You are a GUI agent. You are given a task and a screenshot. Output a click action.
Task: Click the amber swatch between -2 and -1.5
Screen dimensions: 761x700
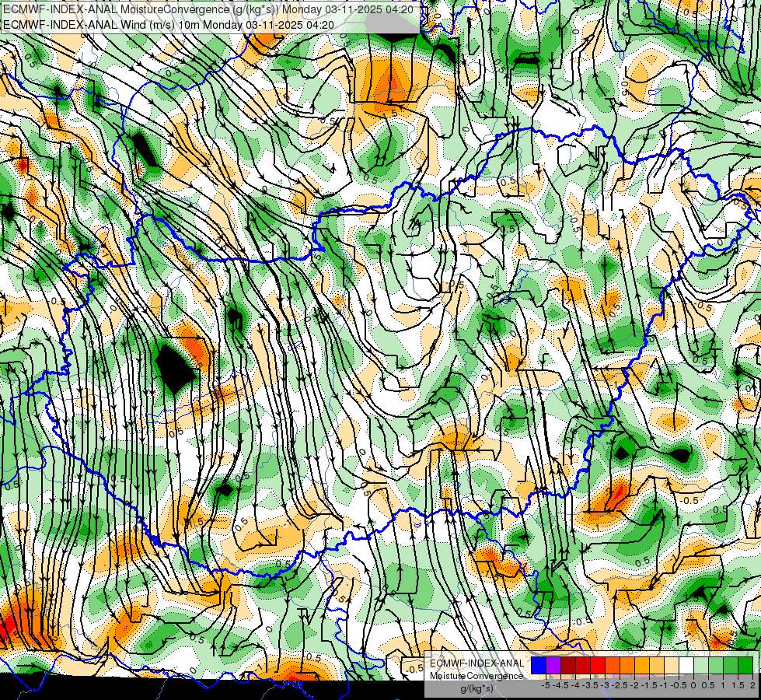coord(642,666)
